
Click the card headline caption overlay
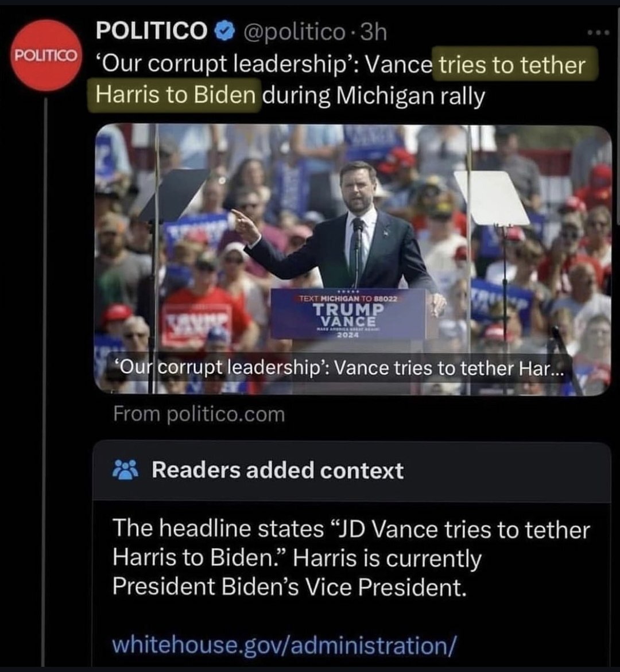tap(339, 368)
